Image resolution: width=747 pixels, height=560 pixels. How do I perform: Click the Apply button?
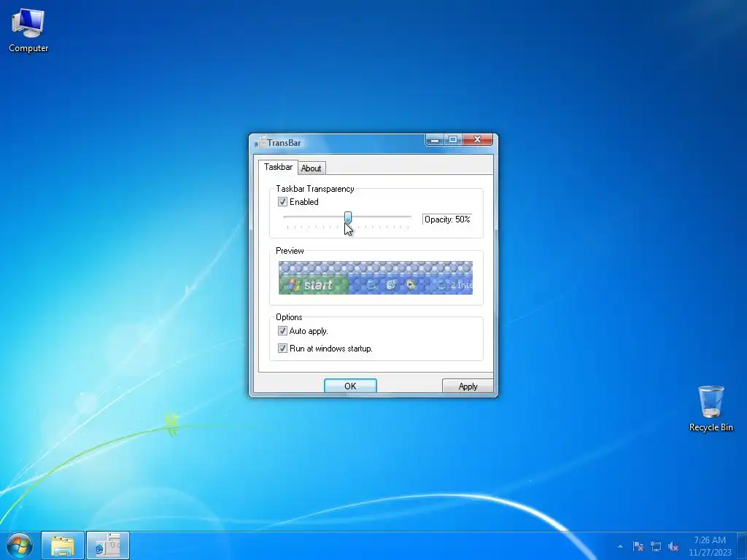coord(468,386)
